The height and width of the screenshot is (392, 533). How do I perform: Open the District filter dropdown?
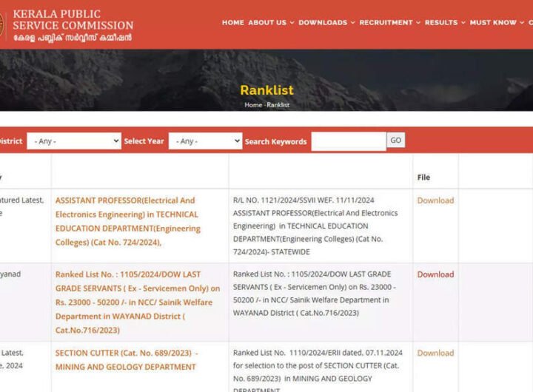pos(74,141)
